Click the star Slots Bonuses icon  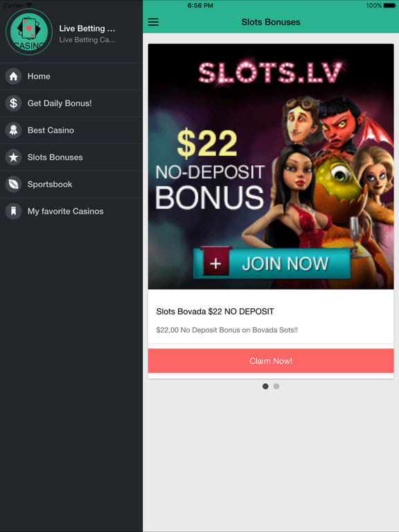click(14, 157)
